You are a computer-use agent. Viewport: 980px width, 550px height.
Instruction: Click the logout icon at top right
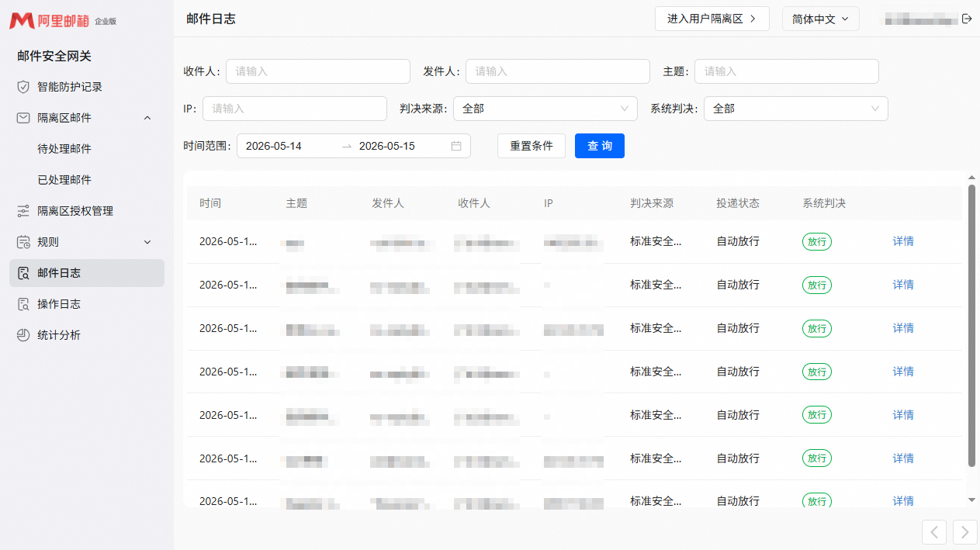point(967,19)
